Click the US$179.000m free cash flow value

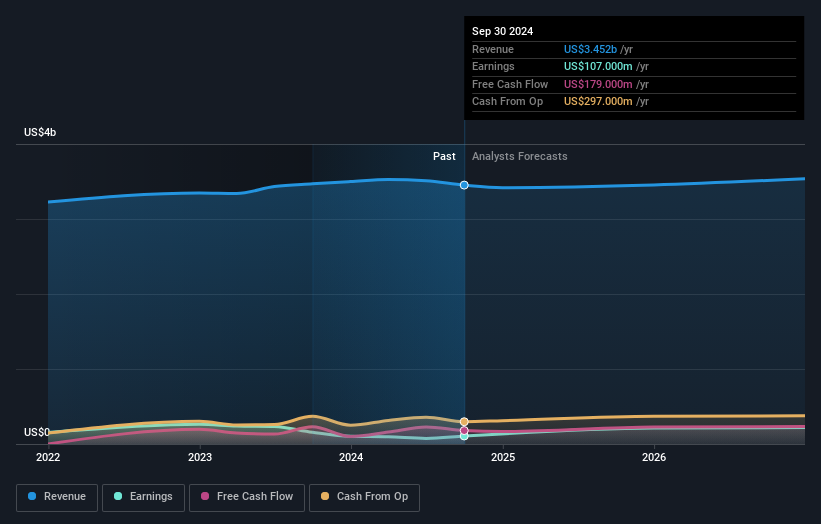click(598, 84)
